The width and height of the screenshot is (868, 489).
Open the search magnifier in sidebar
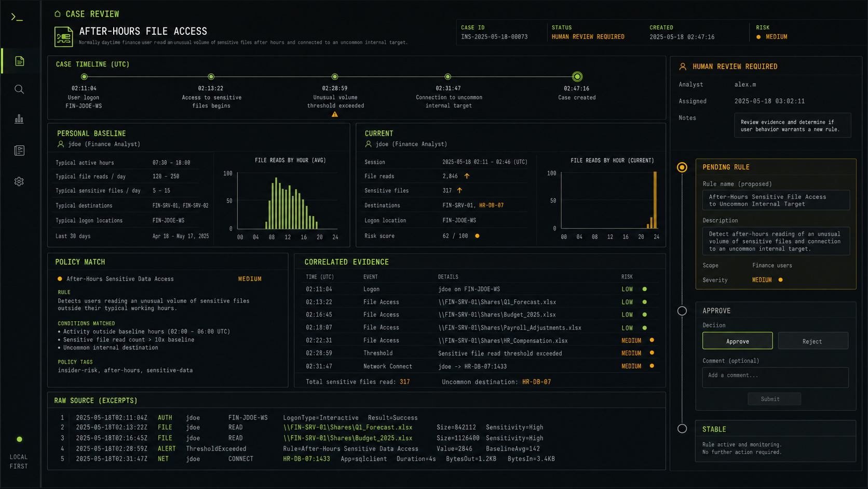coord(19,89)
